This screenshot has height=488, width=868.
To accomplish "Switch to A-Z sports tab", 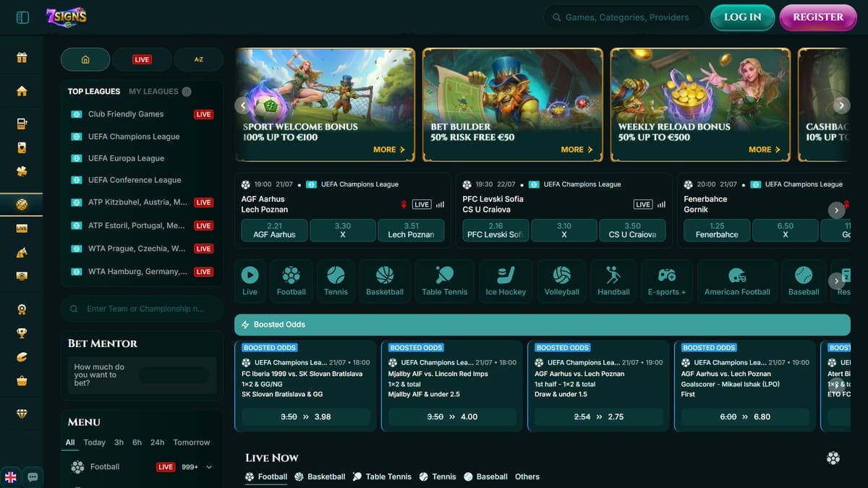I will tap(198, 59).
